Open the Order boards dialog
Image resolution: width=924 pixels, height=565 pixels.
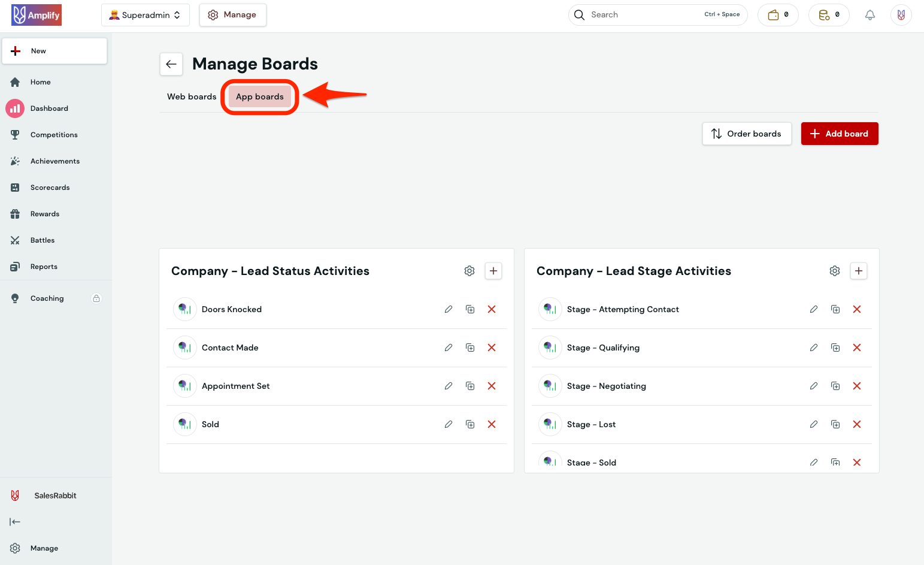click(746, 134)
